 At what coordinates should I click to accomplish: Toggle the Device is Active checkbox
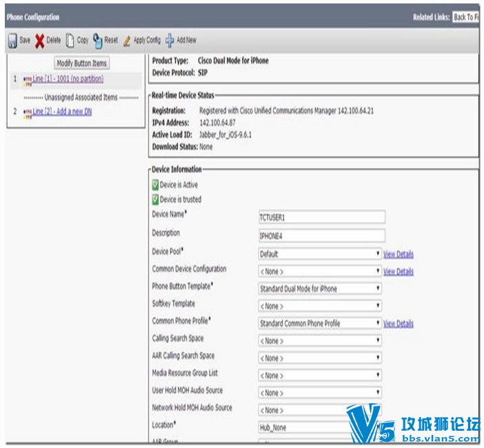(x=155, y=185)
